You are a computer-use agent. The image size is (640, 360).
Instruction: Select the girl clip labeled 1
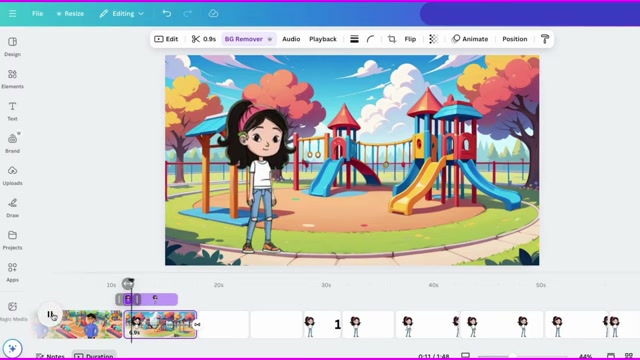pyautogui.click(x=322, y=324)
